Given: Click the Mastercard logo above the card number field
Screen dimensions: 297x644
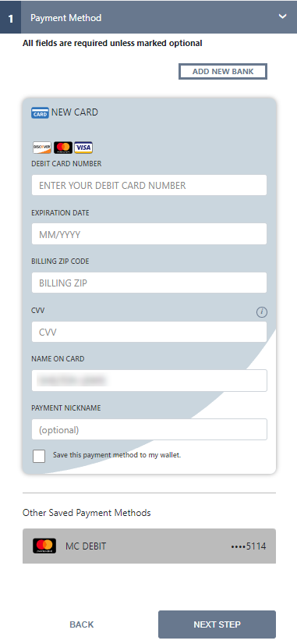Looking at the screenshot, I should coord(63,148).
